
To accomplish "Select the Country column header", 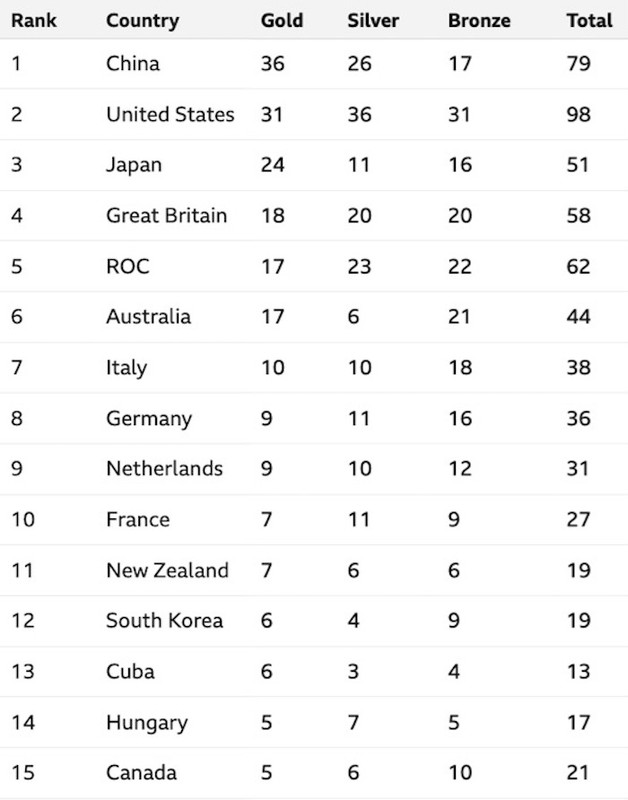I will pos(142,21).
